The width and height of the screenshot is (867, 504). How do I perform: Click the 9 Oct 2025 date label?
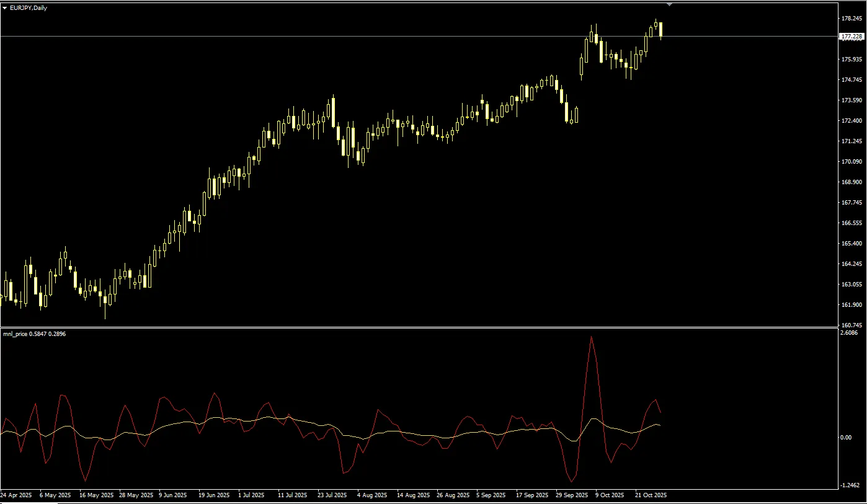pos(610,496)
